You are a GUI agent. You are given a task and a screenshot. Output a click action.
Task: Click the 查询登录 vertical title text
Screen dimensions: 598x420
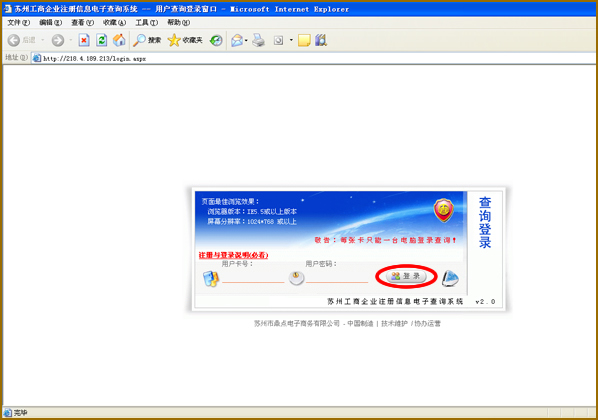click(485, 222)
